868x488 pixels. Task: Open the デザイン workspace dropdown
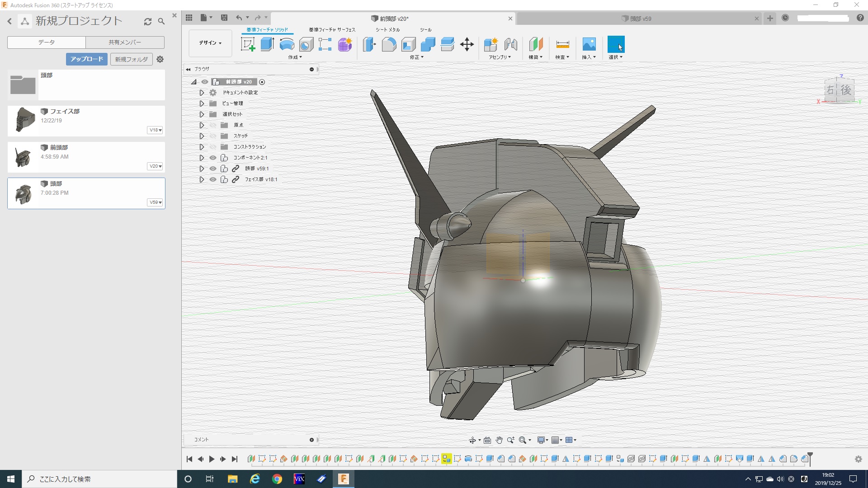click(210, 43)
